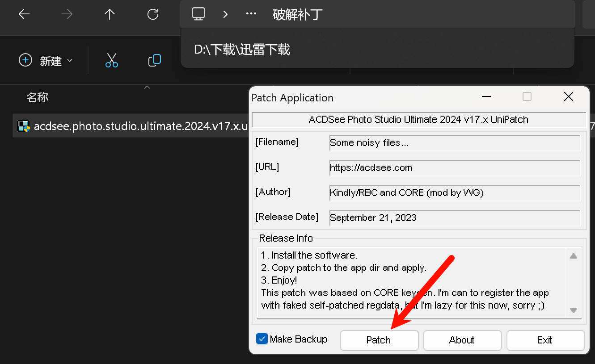The width and height of the screenshot is (595, 364).
Task: Sort files by the 名称 column
Action: 38,97
